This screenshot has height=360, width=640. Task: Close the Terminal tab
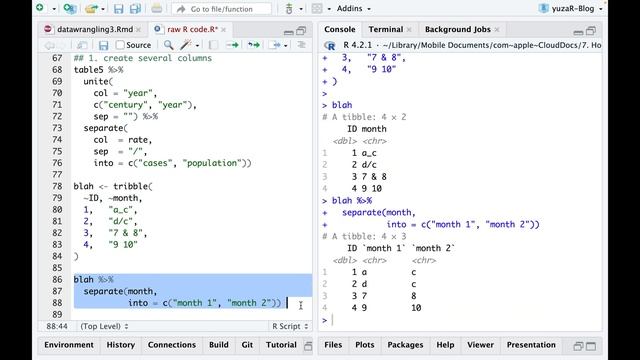pos(409,30)
